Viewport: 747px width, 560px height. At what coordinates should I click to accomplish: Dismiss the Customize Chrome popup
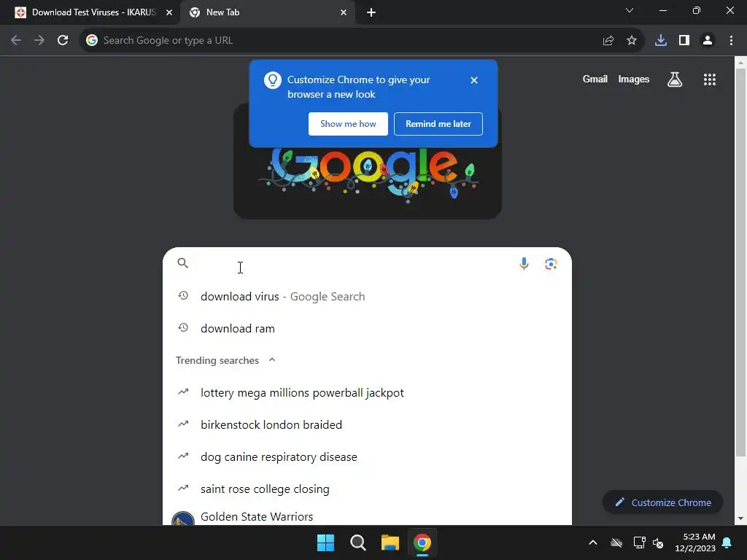click(x=474, y=80)
